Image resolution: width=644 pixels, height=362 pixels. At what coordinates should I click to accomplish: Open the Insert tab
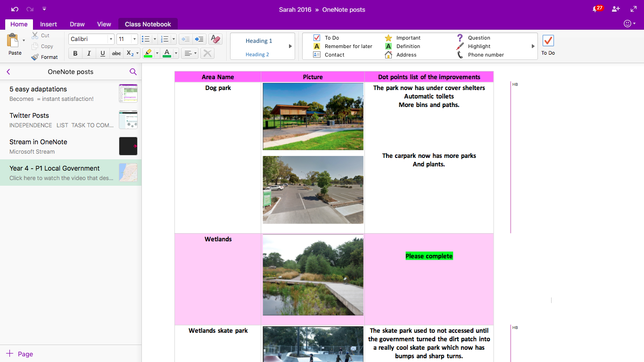tap(49, 24)
